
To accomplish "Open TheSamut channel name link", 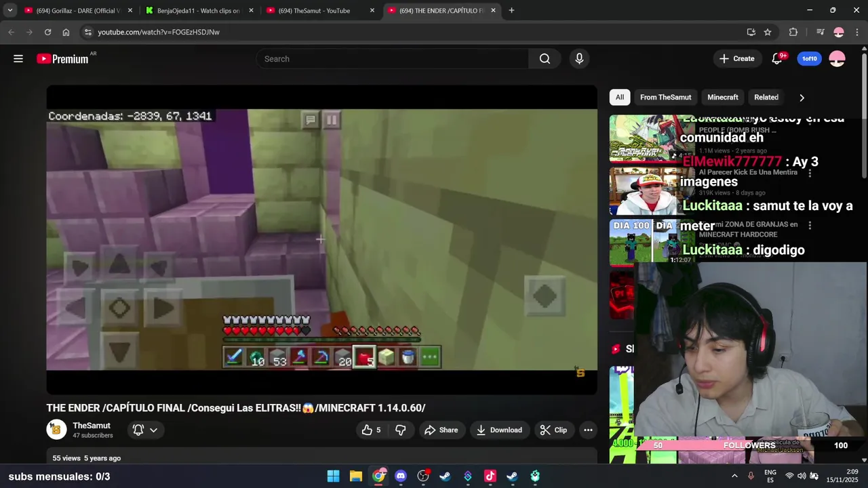I will point(92,426).
